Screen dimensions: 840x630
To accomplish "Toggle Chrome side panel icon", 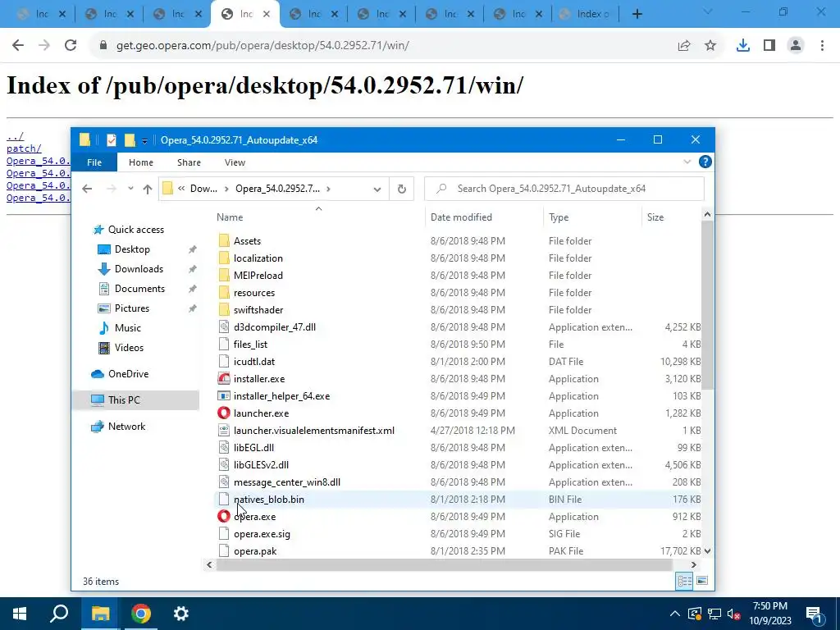I will [x=769, y=46].
